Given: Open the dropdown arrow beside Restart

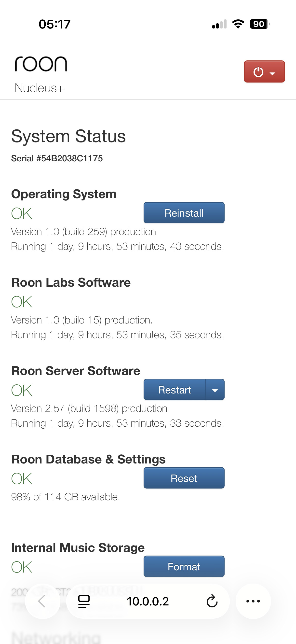Looking at the screenshot, I should 215,390.
